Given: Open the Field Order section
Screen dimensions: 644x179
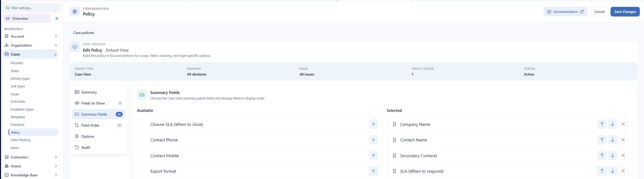Looking at the screenshot, I should [x=98, y=125].
